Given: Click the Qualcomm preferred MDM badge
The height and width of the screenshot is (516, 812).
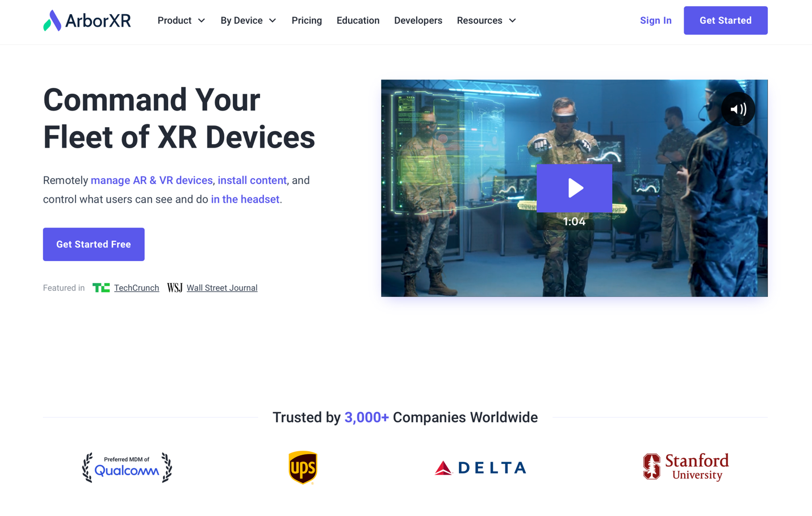Looking at the screenshot, I should [x=127, y=467].
